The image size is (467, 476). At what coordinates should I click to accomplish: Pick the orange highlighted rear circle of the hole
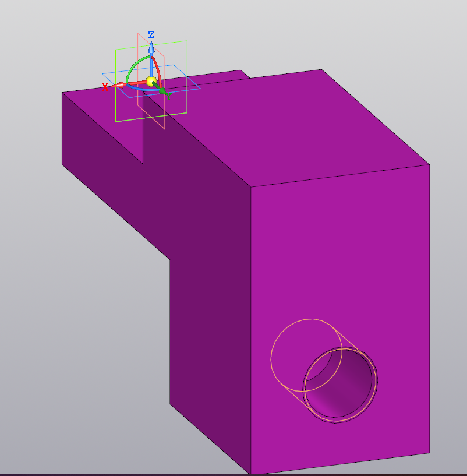306,355
